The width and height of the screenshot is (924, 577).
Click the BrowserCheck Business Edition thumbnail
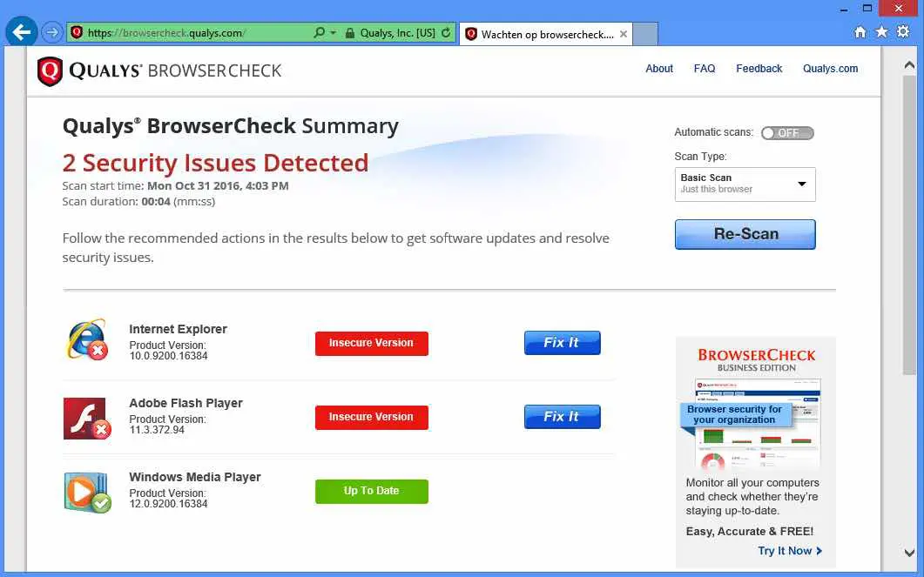tap(757, 423)
